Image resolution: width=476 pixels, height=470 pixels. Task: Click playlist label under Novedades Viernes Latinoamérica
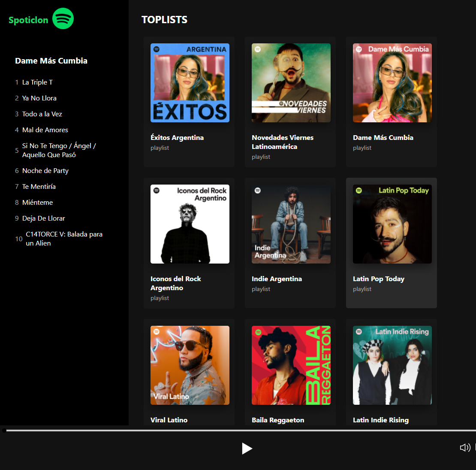[261, 157]
